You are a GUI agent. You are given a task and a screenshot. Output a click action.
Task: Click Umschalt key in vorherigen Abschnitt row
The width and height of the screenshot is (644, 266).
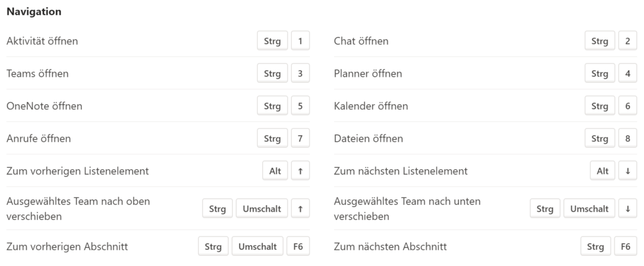[257, 247]
